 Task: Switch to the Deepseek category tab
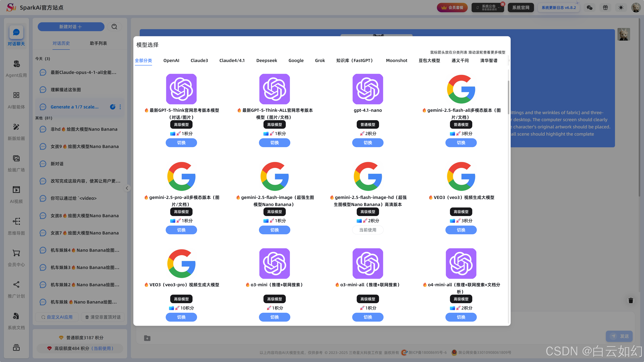click(266, 61)
